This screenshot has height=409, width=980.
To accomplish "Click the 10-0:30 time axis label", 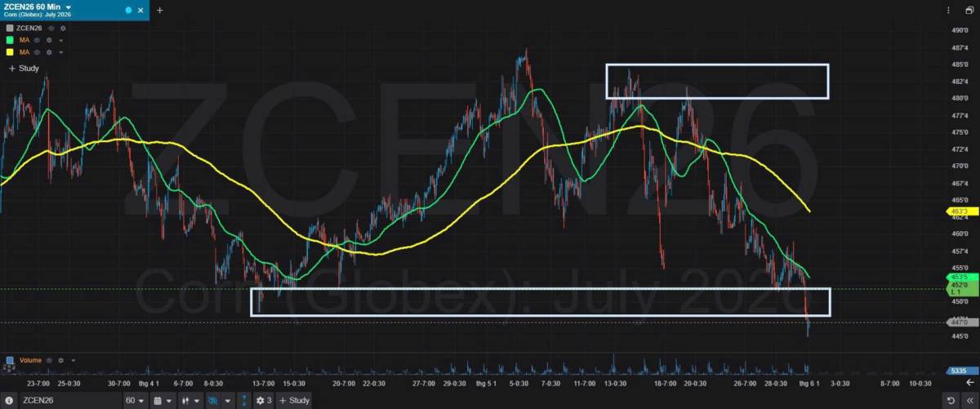I will pyautogui.click(x=920, y=383).
